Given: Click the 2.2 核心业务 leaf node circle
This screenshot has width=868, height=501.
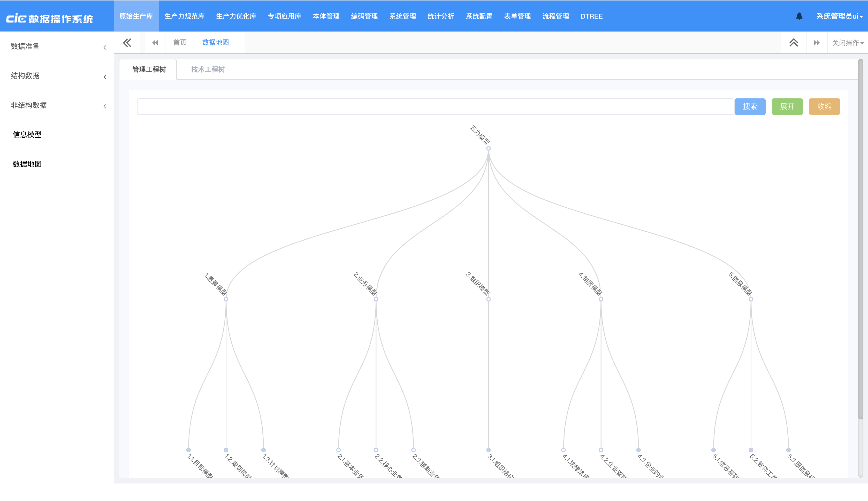Looking at the screenshot, I should (x=376, y=450).
